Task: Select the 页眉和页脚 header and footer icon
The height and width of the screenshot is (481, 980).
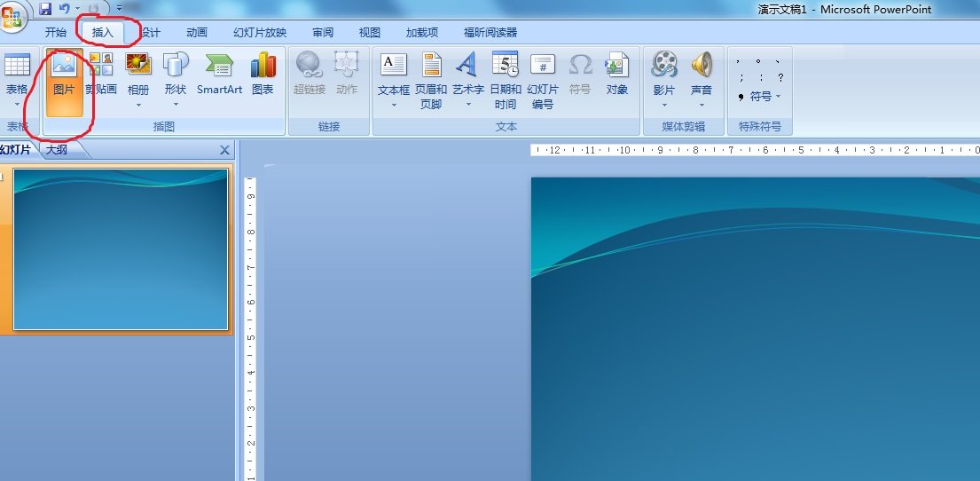Action: (431, 82)
